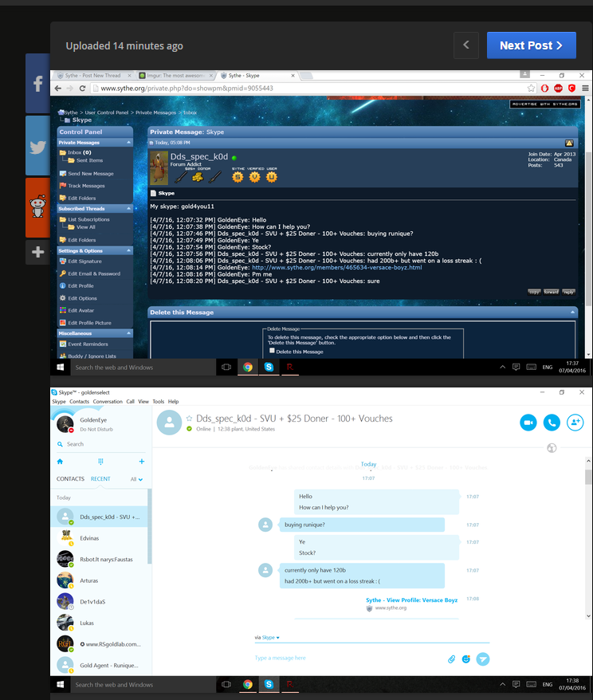
Task: Share the post on Reddit
Action: (38, 207)
